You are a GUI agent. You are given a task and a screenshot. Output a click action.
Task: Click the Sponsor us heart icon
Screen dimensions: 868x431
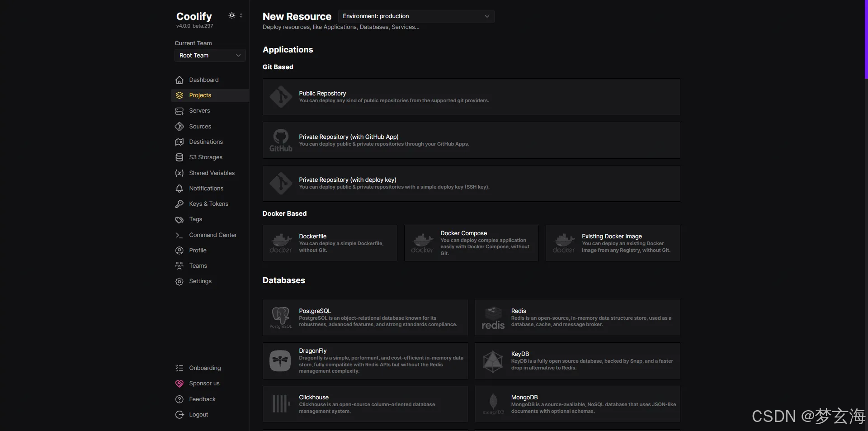(x=179, y=384)
